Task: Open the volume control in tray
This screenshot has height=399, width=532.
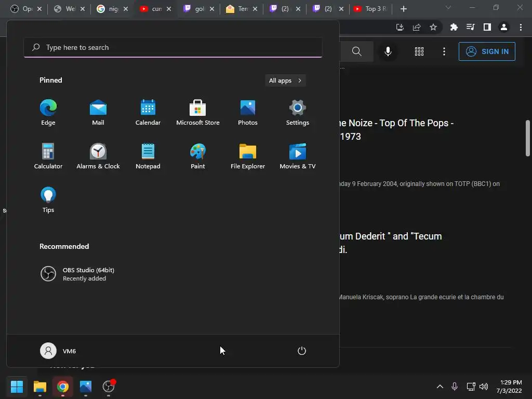Action: coord(484,387)
